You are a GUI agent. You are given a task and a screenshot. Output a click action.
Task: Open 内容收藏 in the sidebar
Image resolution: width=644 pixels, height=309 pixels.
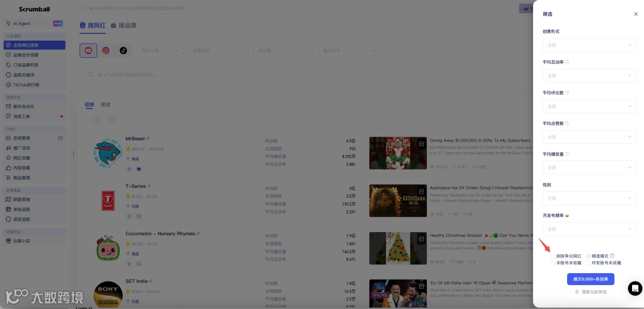tap(35, 168)
